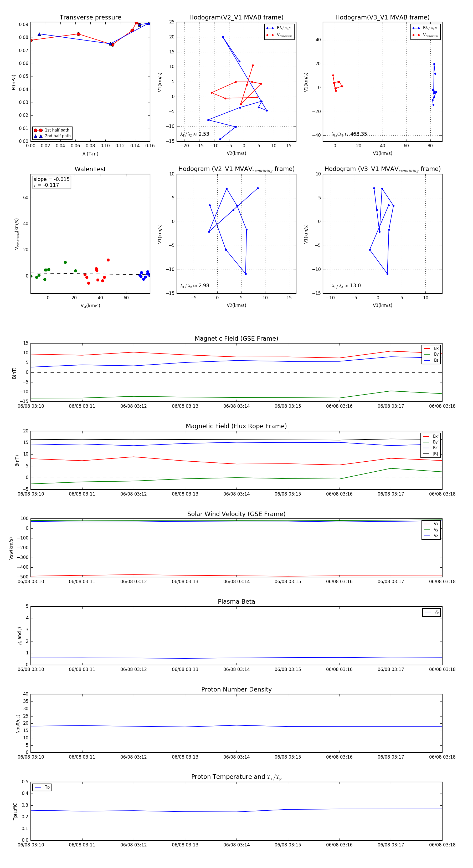Click the 'Hodogram (V3_V1 MVAV remaining frame)' title
473x868 pixels.
click(382, 169)
